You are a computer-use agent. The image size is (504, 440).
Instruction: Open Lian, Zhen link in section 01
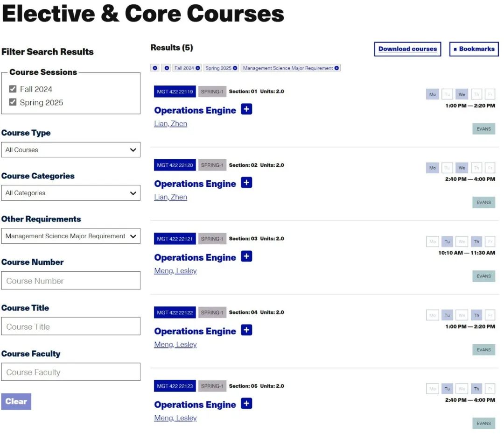pos(170,124)
